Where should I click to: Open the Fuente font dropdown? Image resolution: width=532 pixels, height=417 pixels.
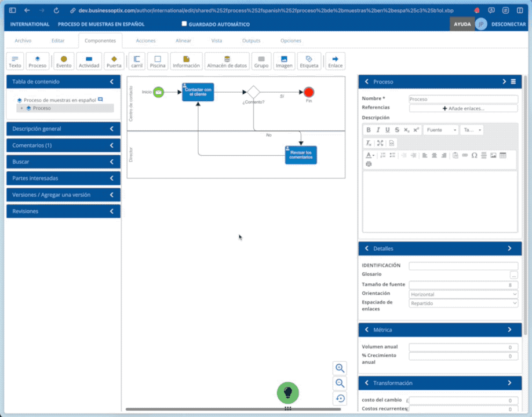tap(441, 130)
